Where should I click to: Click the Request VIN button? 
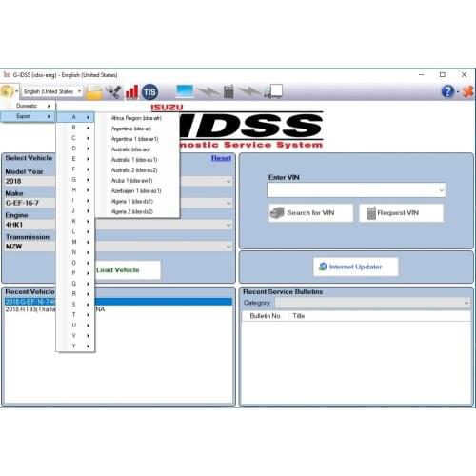pos(401,213)
